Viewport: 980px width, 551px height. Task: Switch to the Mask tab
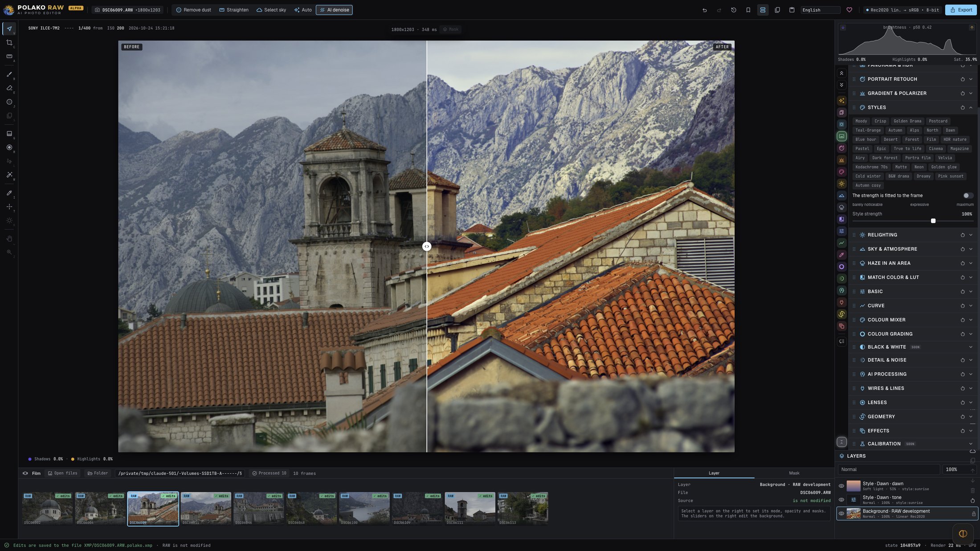pyautogui.click(x=794, y=473)
